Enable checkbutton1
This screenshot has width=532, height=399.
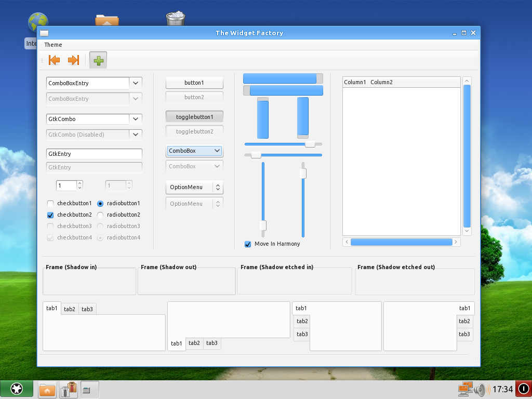50,204
